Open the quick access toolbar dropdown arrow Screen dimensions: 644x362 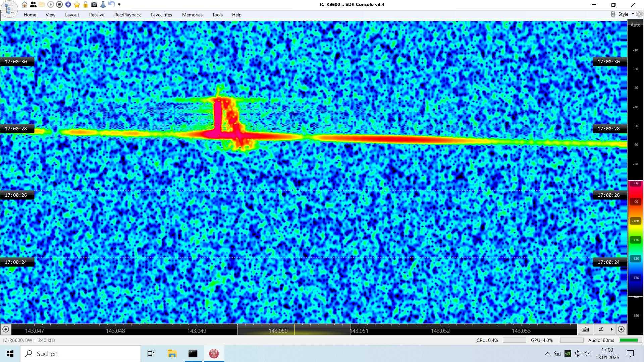(119, 4)
